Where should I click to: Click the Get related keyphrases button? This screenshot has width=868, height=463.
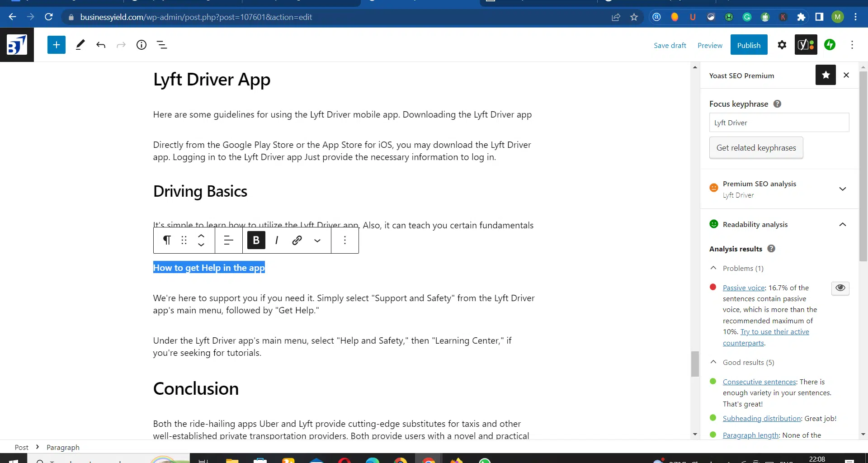coord(756,148)
